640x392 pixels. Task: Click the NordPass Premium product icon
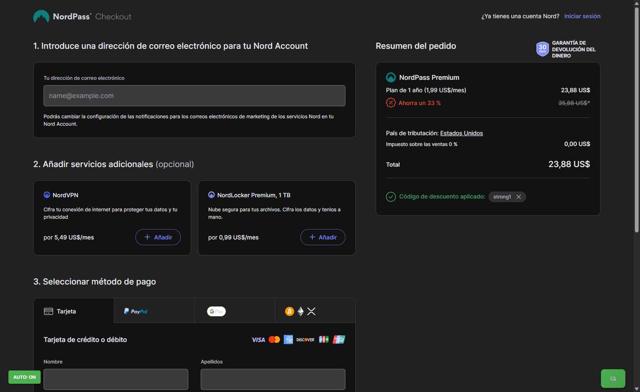pos(391,77)
